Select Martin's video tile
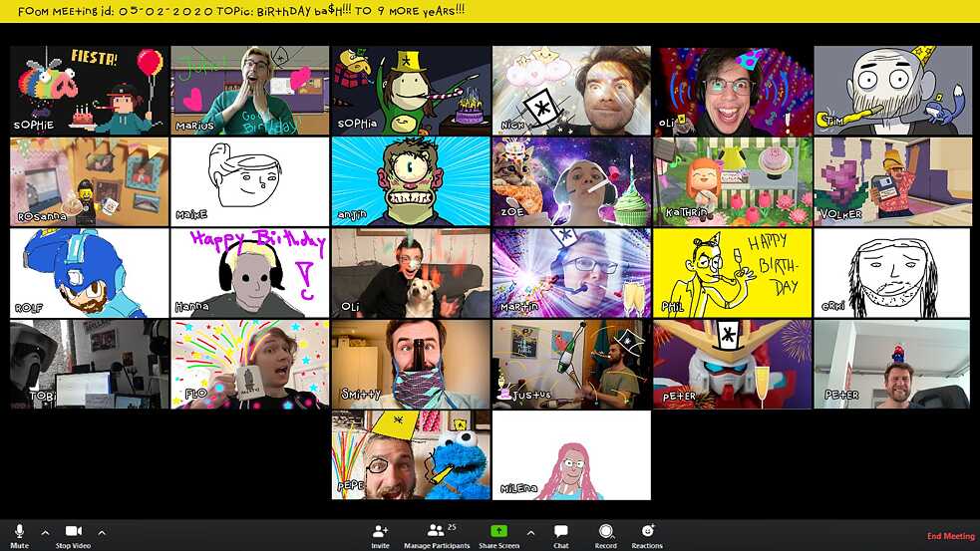Screen dimensions: 980x551 [571, 273]
